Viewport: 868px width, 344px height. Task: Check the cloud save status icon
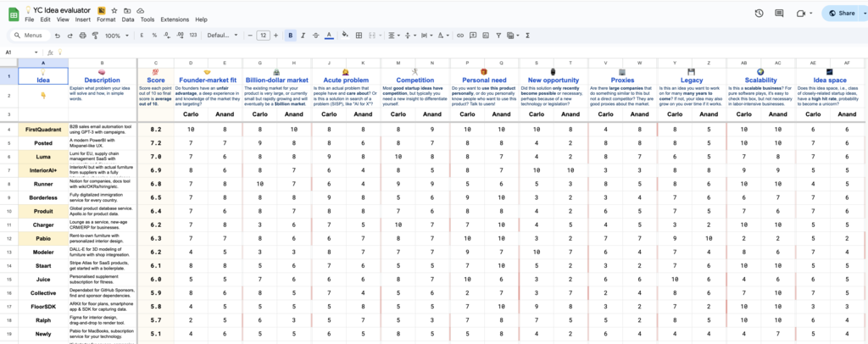[141, 10]
